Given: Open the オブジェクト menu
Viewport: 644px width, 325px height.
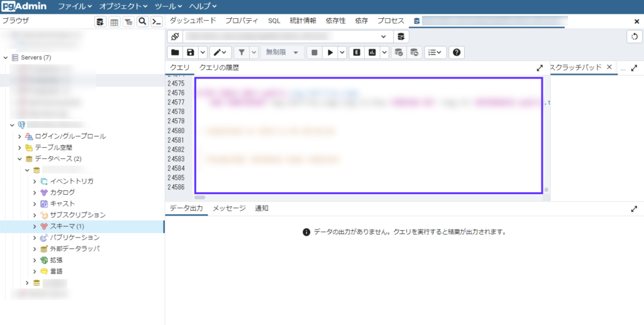Looking at the screenshot, I should click(123, 6).
